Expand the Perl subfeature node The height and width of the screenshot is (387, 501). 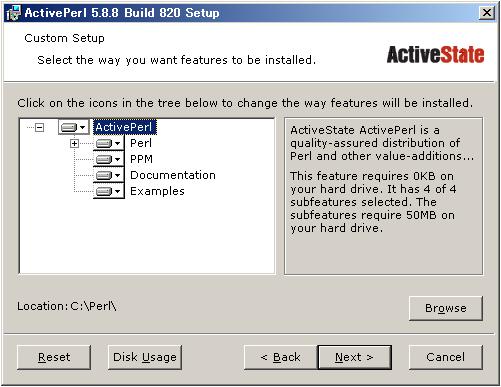[x=74, y=144]
